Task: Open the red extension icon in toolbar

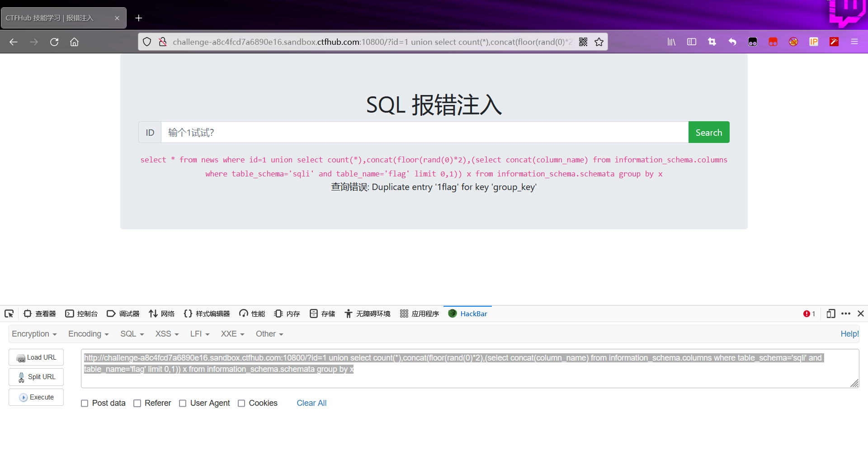Action: [773, 42]
